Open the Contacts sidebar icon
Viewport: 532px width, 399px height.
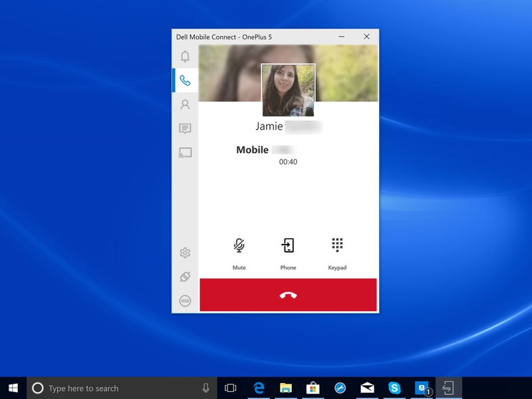(185, 104)
